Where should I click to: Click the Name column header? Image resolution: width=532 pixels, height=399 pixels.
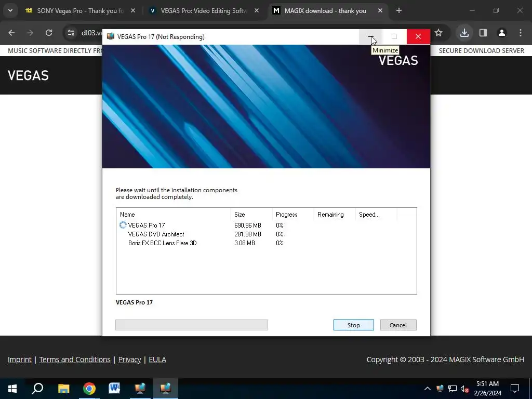(174, 215)
